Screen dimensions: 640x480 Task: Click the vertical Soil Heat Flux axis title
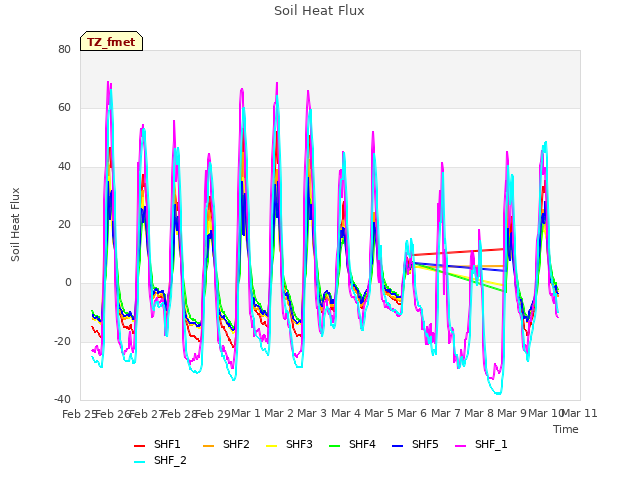point(15,224)
